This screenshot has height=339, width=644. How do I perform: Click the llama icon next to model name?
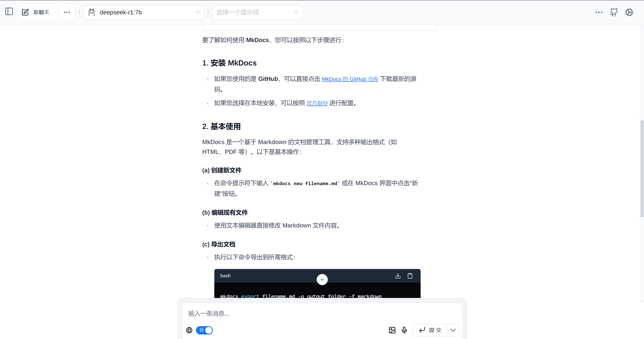coord(92,12)
